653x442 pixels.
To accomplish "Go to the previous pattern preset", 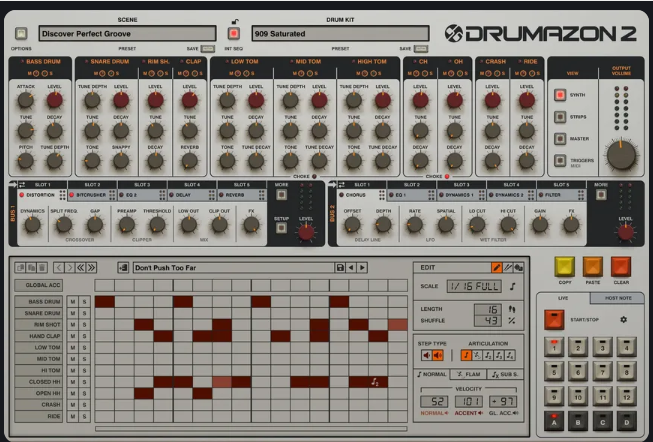I will pyautogui.click(x=351, y=267).
